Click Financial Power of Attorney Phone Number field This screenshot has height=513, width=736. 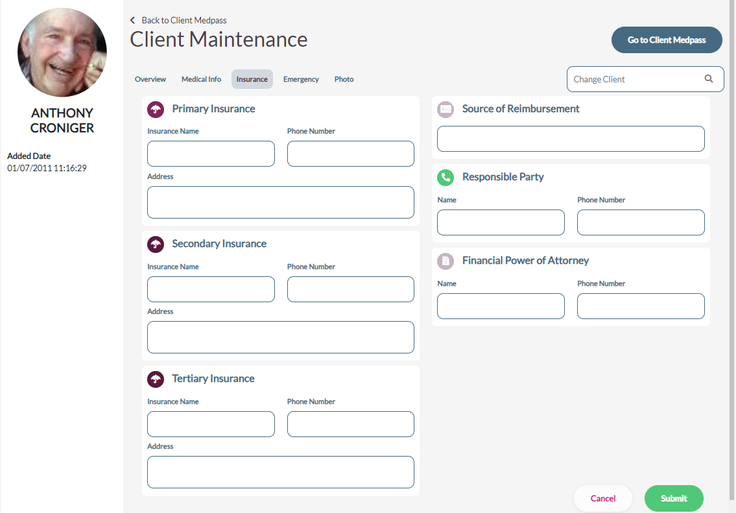[x=641, y=306]
